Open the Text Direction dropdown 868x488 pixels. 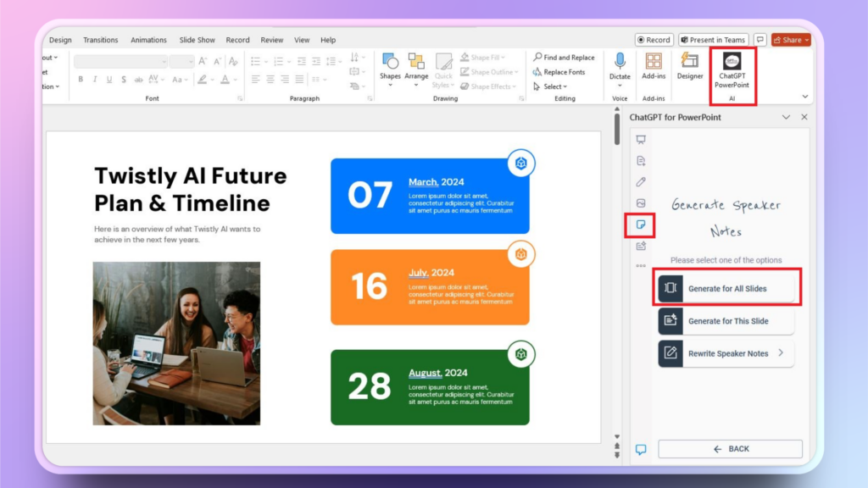[357, 57]
